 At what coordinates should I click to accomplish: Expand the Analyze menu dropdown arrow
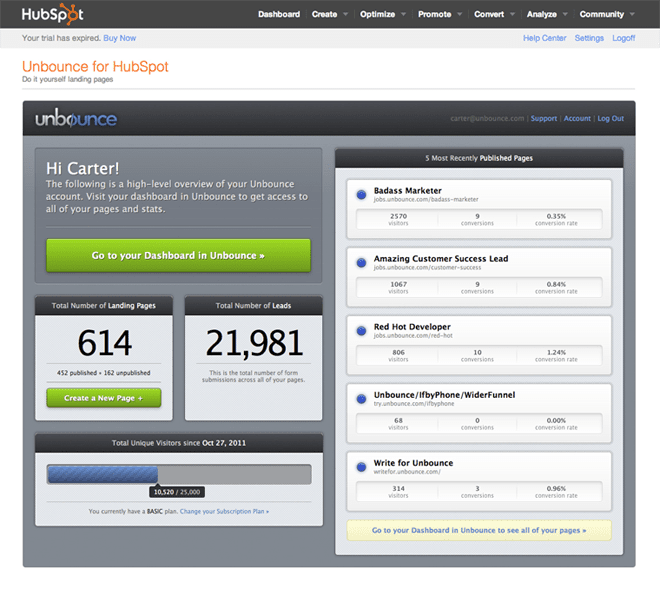click(x=565, y=14)
